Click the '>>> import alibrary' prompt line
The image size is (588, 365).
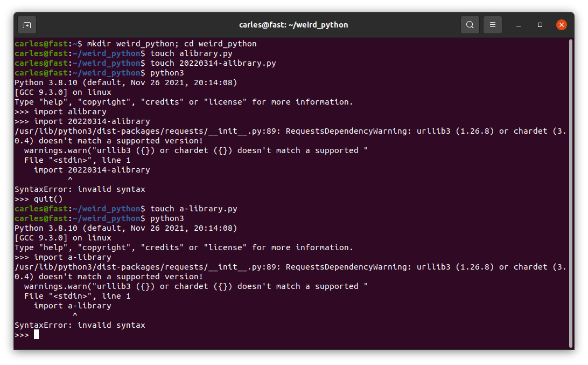60,112
